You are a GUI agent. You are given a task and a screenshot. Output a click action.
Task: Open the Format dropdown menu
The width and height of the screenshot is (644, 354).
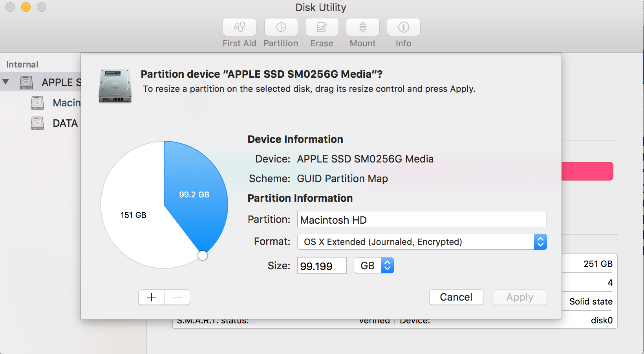click(422, 242)
